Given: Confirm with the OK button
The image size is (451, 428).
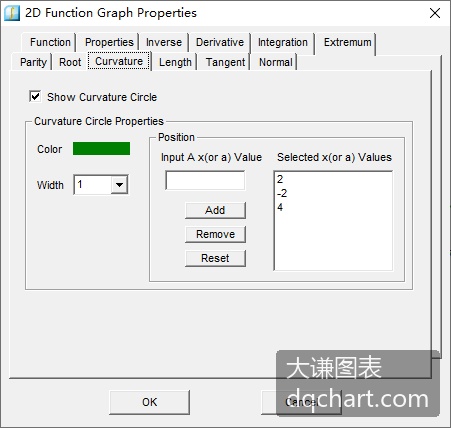Looking at the screenshot, I should pyautogui.click(x=149, y=402).
